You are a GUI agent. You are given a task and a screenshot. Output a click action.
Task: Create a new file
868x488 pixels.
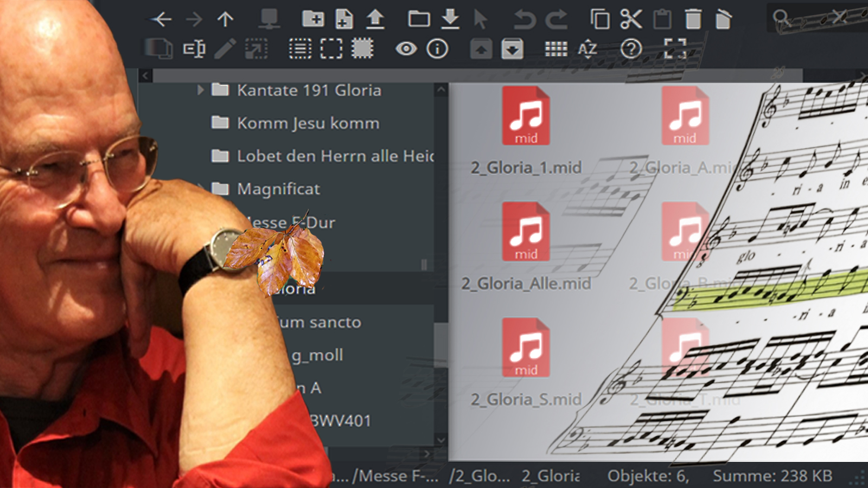[x=344, y=19]
